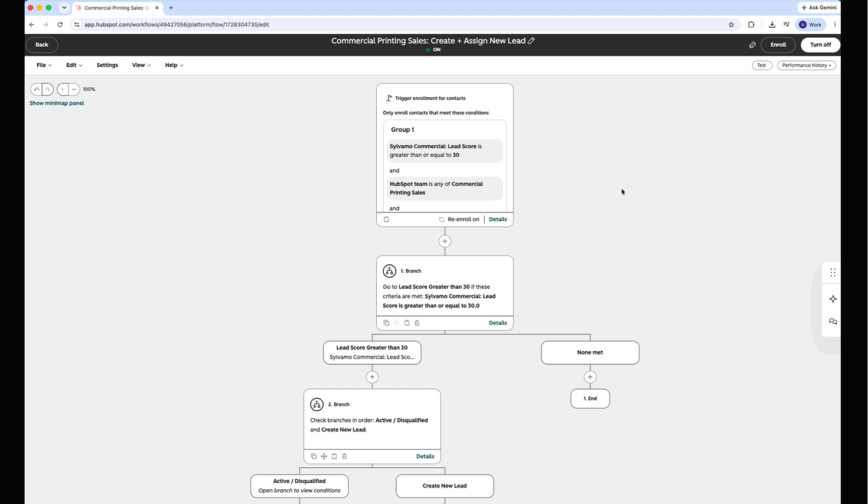The image size is (868, 504).
Task: Expand the Performance history dropdown
Action: [807, 66]
